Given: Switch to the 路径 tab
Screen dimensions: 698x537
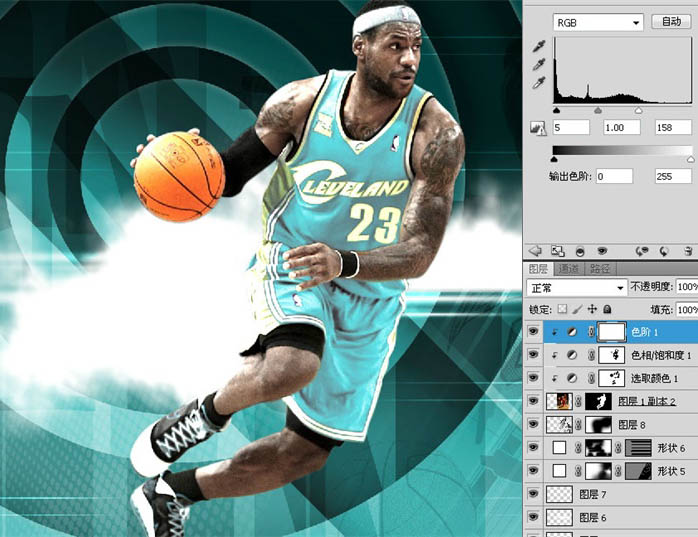Looking at the screenshot, I should pos(600,268).
